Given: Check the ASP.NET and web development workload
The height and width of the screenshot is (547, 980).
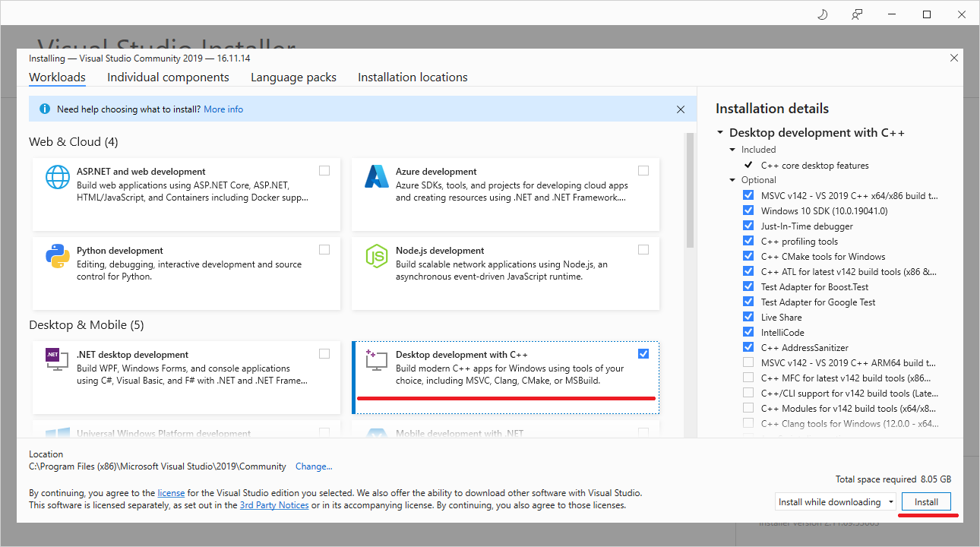Looking at the screenshot, I should click(324, 171).
